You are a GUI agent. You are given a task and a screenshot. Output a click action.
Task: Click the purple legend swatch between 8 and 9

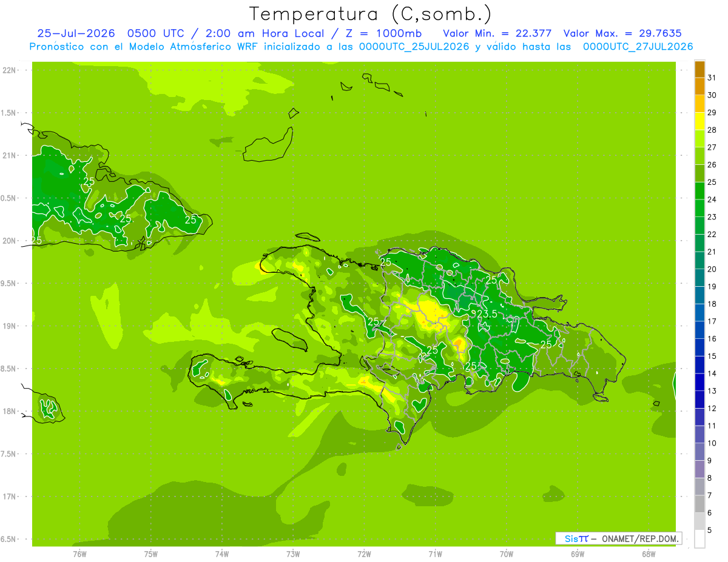[699, 469]
